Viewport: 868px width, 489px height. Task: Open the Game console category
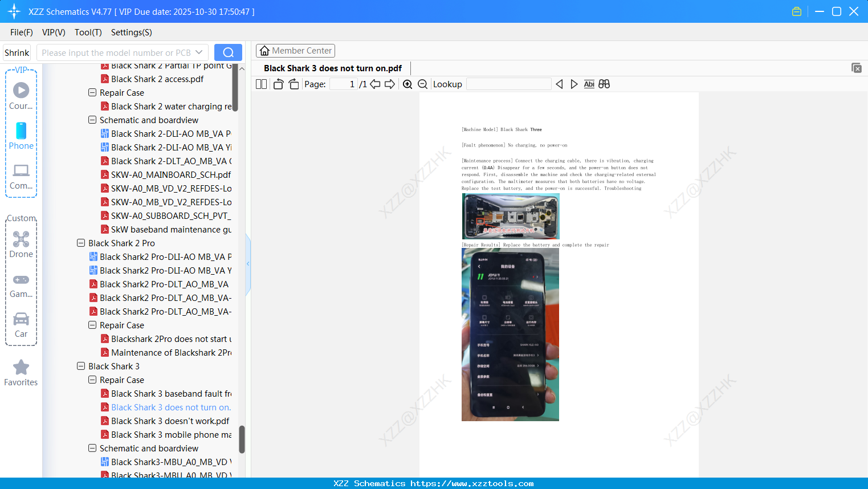(21, 285)
